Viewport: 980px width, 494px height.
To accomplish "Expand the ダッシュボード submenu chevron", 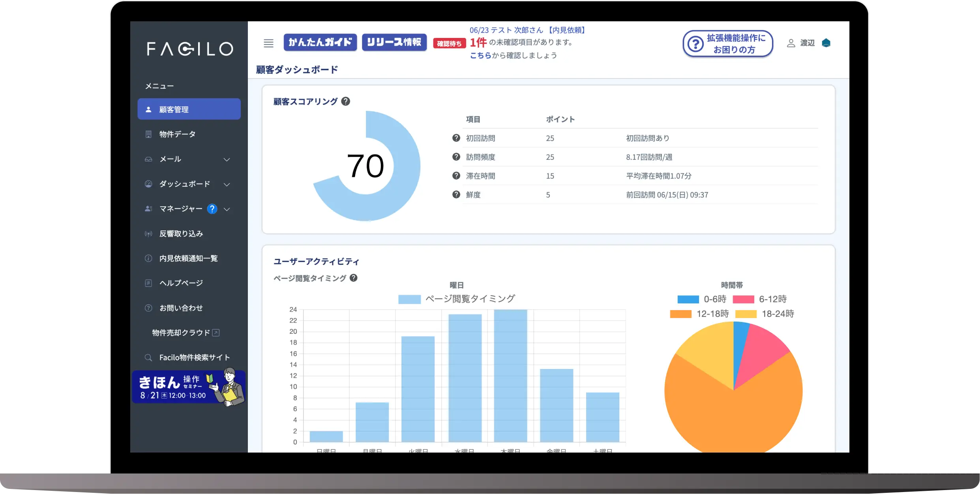I will pyautogui.click(x=227, y=184).
